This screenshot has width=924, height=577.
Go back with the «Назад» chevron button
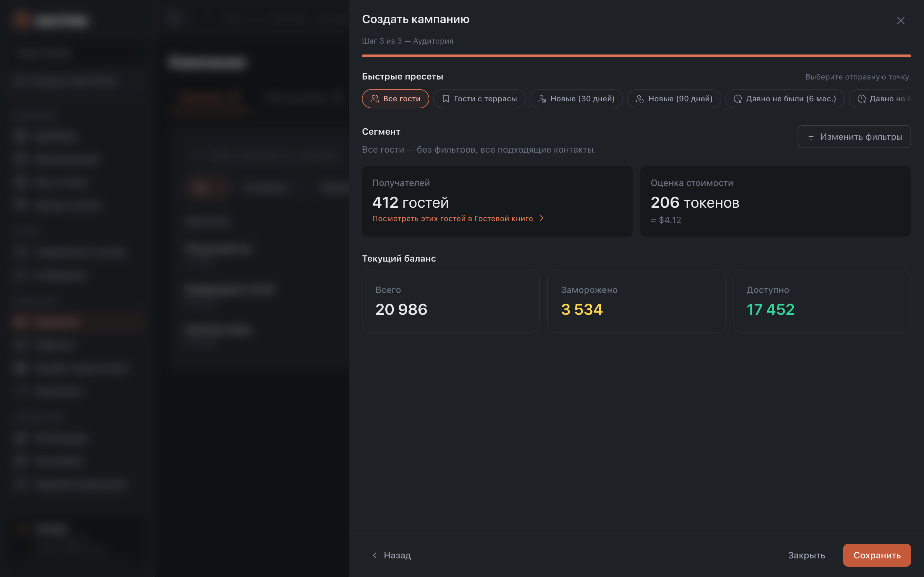[391, 555]
